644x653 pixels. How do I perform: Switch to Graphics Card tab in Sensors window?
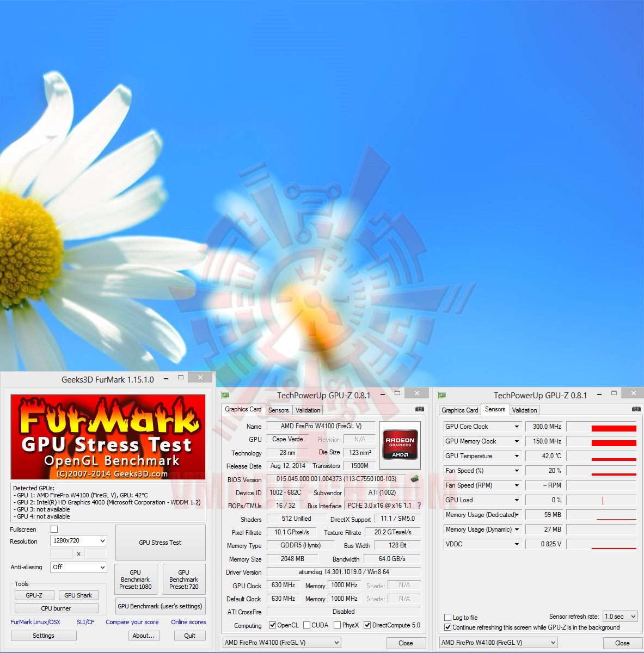pos(460,410)
